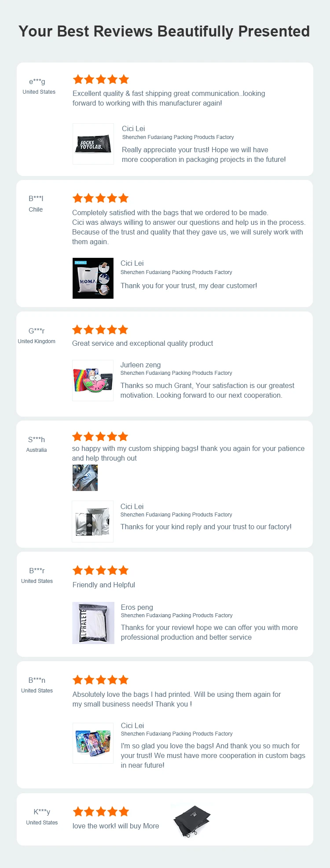
Task: Select the Eros peng responder name
Action: [137, 607]
